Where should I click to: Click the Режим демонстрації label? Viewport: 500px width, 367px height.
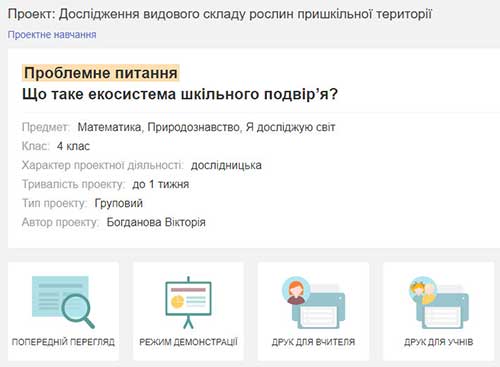pyautogui.click(x=188, y=342)
